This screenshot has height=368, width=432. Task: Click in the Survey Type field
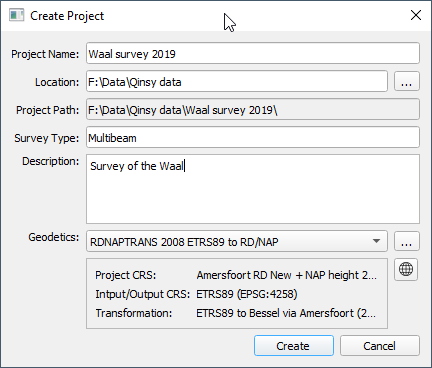point(253,137)
